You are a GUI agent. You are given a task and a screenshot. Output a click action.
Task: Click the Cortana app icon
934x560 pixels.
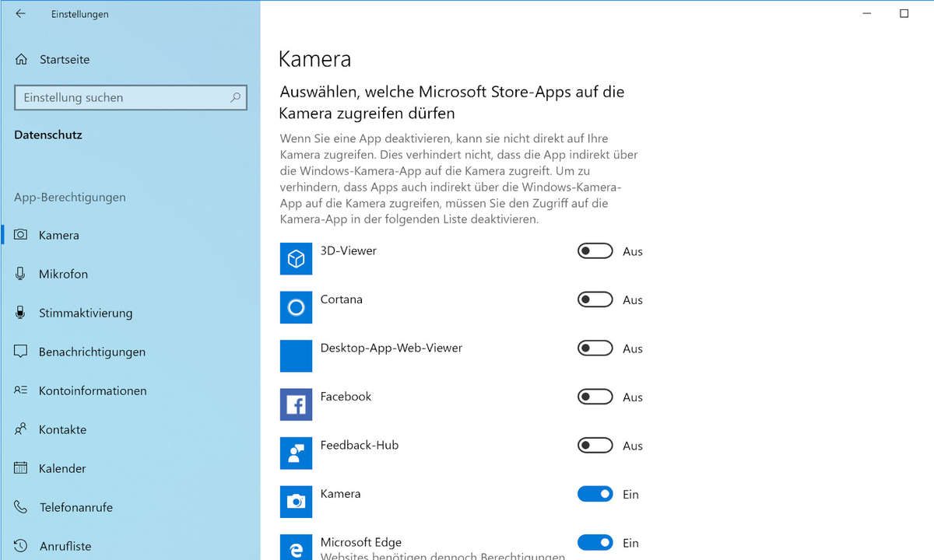click(x=296, y=307)
